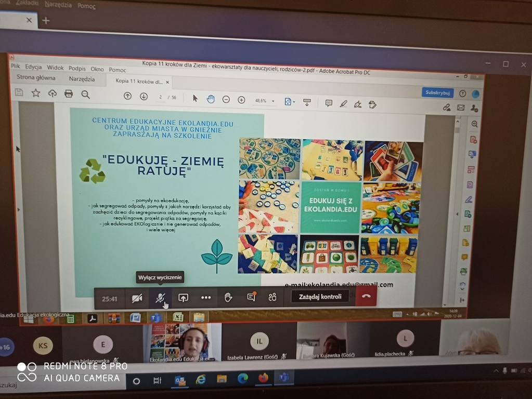Image resolution: width=532 pixels, height=399 pixels.
Task: Click the page number input field
Action: click(x=161, y=97)
